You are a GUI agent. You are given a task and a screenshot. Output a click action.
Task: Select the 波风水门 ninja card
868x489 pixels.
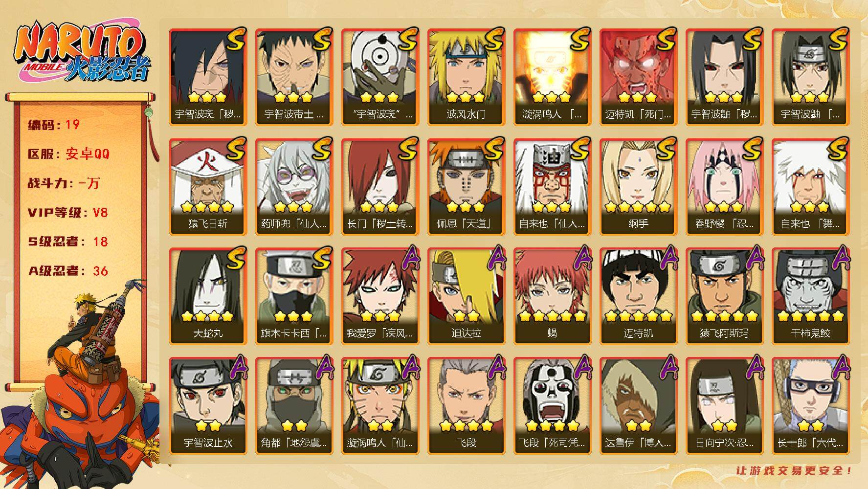click(466, 77)
